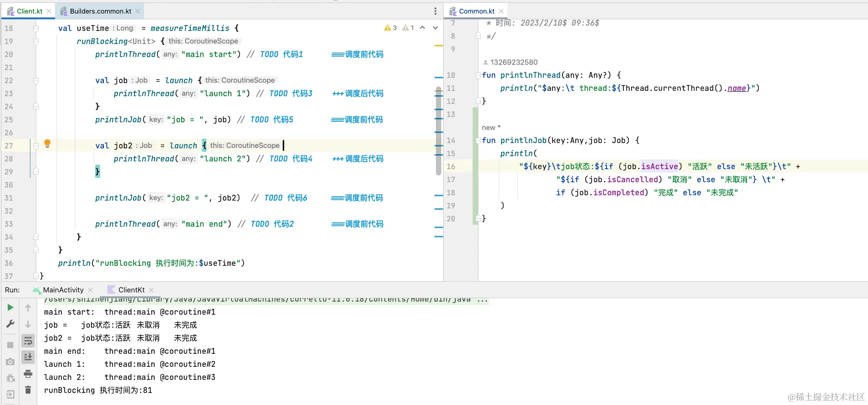Click the 'main start:' console output line
Image resolution: width=868 pixels, height=405 pixels.
click(130, 312)
